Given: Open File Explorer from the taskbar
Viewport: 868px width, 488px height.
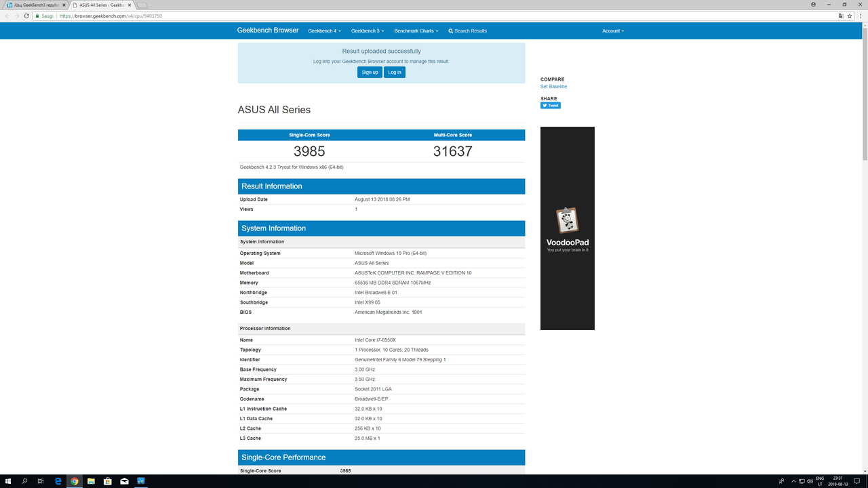Looking at the screenshot, I should (x=91, y=481).
